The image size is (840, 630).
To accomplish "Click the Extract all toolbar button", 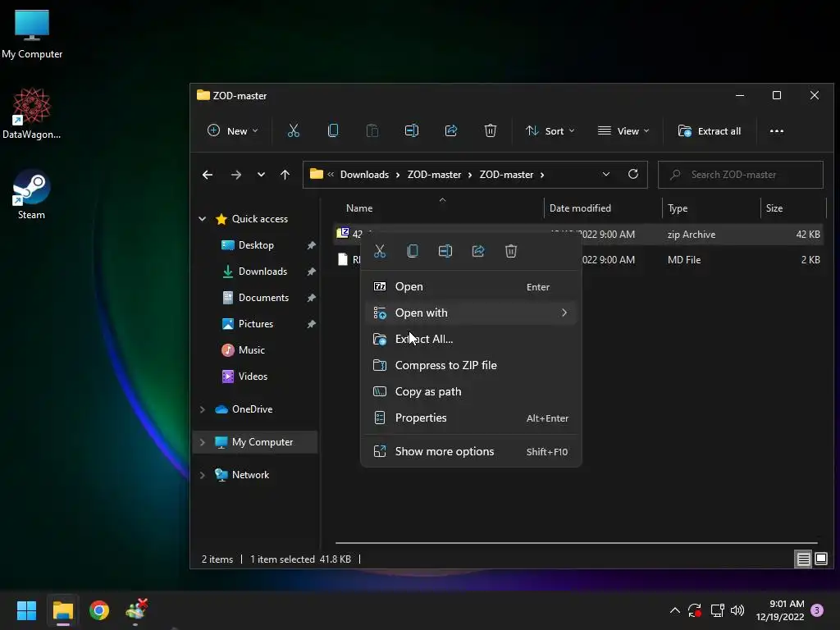I will pos(710,131).
